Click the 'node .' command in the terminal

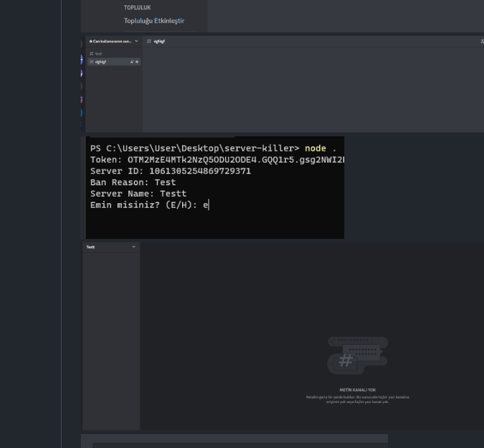320,148
